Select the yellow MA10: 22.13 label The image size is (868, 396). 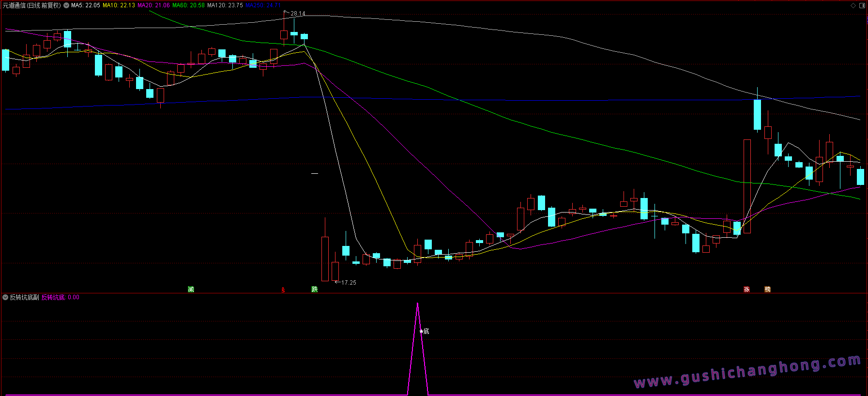pos(119,5)
